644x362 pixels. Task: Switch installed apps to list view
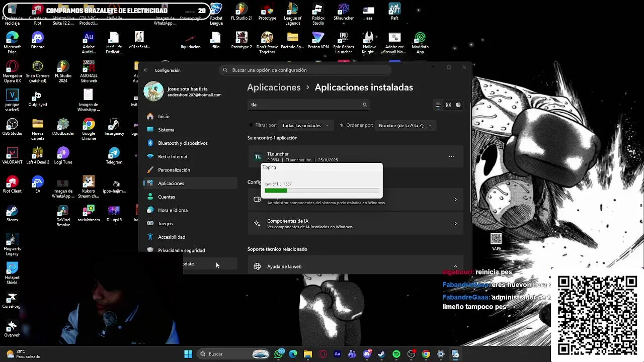click(438, 105)
